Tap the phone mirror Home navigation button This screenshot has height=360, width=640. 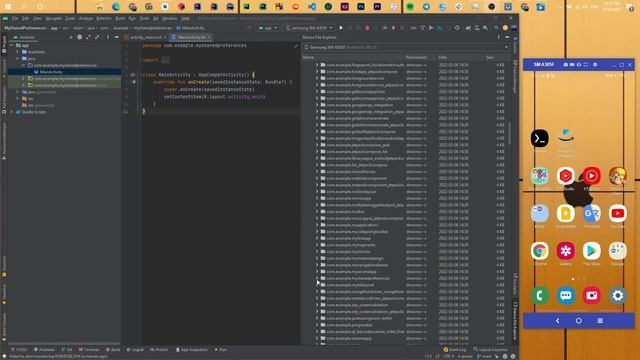point(579,321)
